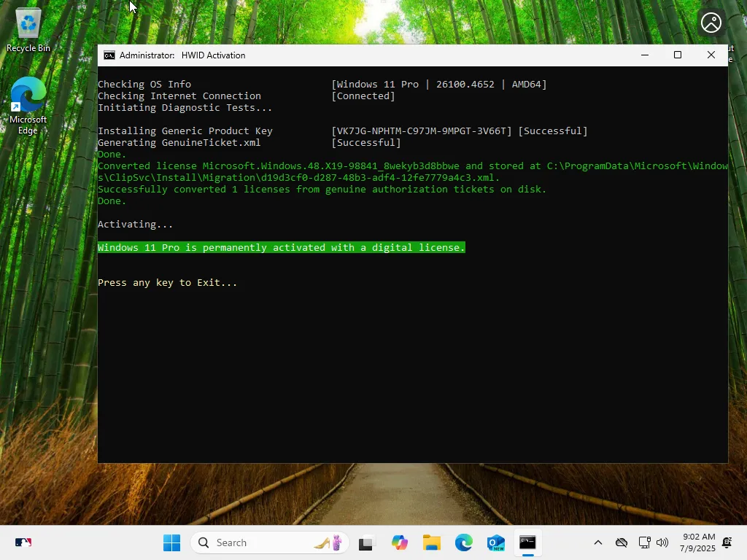Click 'Initiating Diagnostic Tests...' line
747x560 pixels.
(x=185, y=108)
